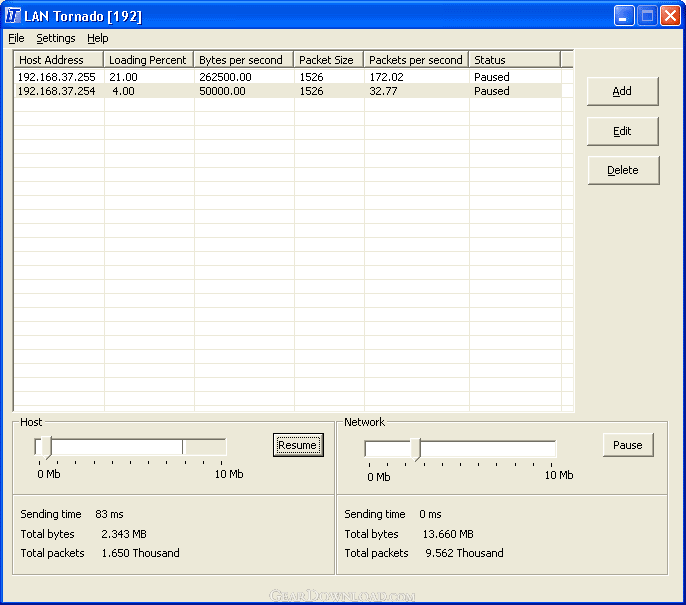Select host row 192.168.37.255
Image resolution: width=686 pixels, height=605 pixels.
pos(287,77)
